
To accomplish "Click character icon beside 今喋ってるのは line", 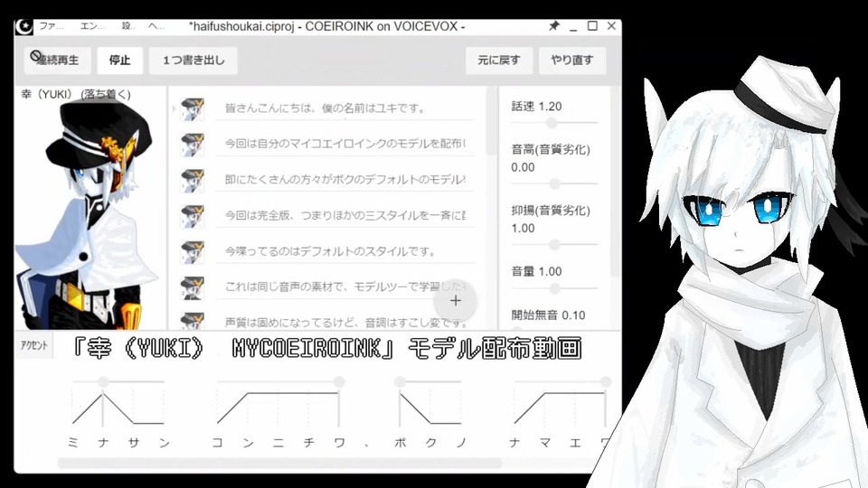I will point(193,252).
